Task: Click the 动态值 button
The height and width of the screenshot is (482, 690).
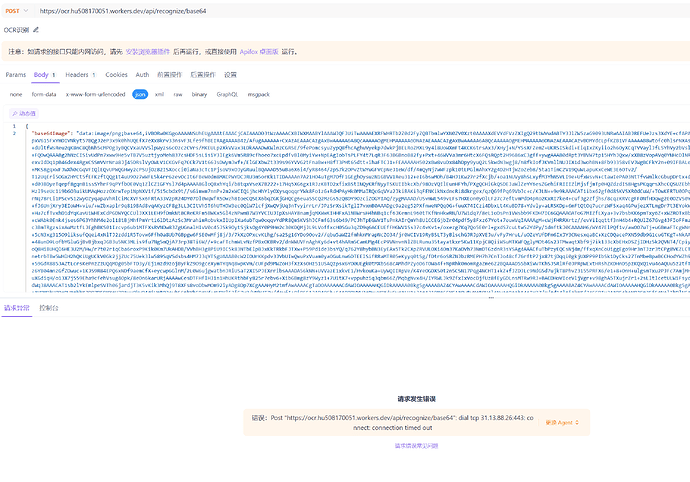Action: (24, 114)
